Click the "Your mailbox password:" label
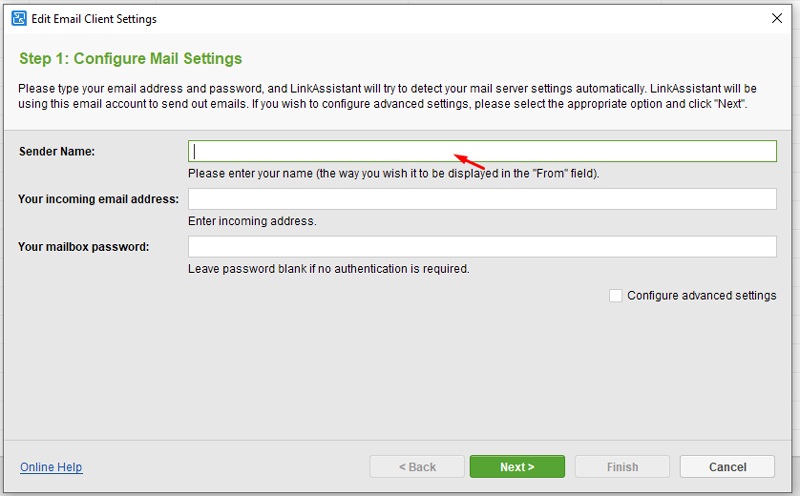 (84, 247)
